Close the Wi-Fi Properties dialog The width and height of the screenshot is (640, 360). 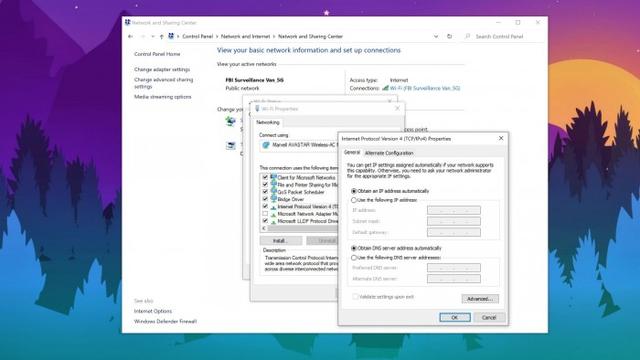pyautogui.click(x=397, y=109)
